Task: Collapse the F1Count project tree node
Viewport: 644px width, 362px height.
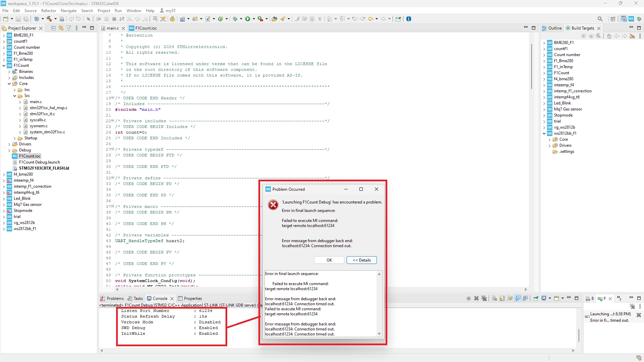Action: 4,65
